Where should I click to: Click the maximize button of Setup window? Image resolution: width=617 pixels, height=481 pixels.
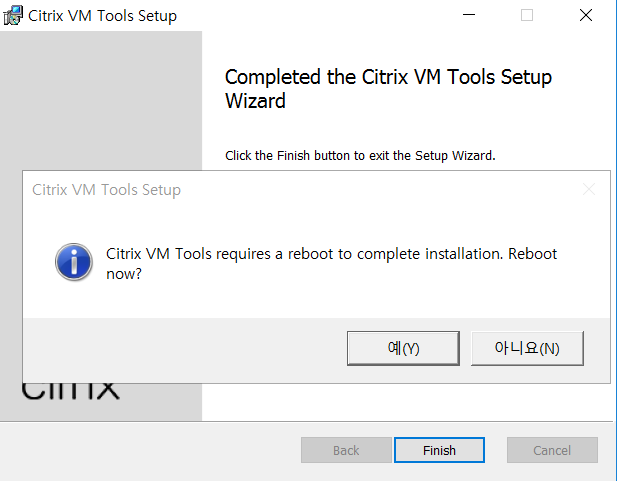pyautogui.click(x=527, y=16)
